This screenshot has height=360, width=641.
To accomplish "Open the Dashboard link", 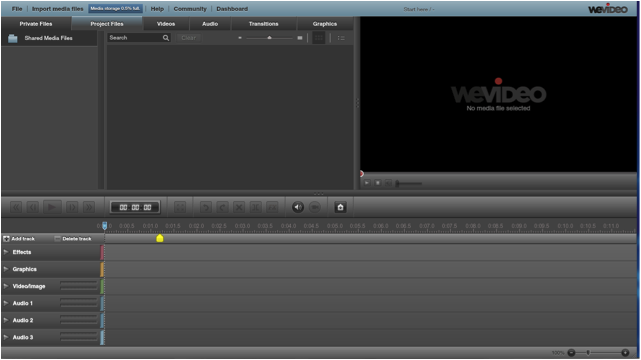I will tap(232, 9).
